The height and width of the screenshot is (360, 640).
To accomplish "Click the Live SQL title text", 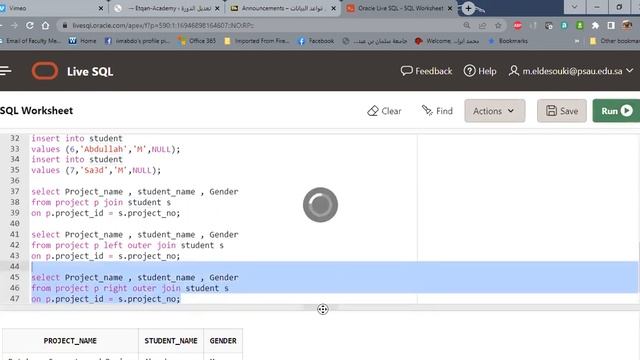I will 90,71.
